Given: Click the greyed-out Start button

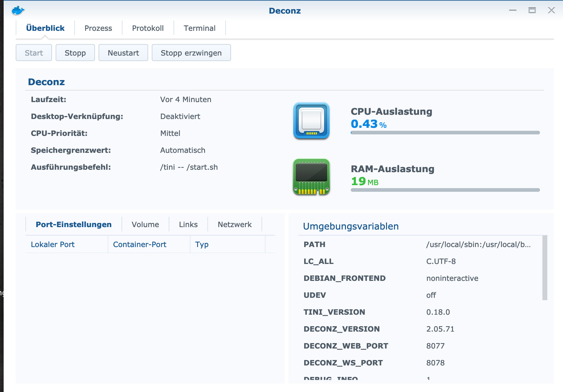Looking at the screenshot, I should [x=34, y=53].
